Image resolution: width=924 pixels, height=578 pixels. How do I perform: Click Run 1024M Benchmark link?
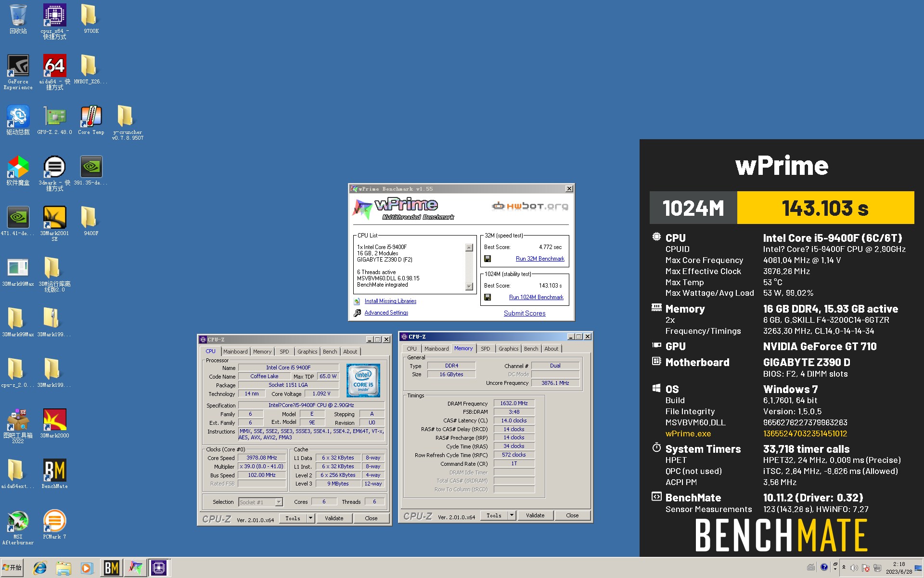click(x=536, y=297)
